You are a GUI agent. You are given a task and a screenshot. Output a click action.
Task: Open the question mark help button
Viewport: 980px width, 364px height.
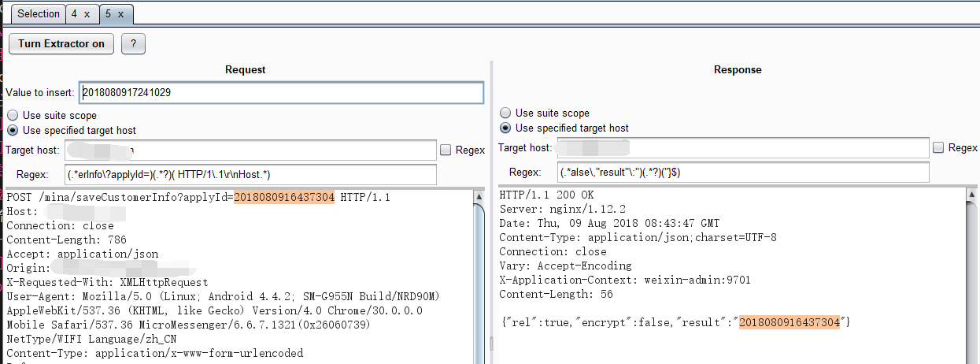point(133,43)
